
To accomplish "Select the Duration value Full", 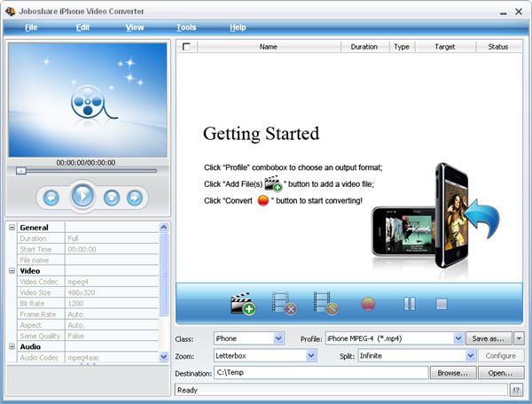I will coord(112,238).
